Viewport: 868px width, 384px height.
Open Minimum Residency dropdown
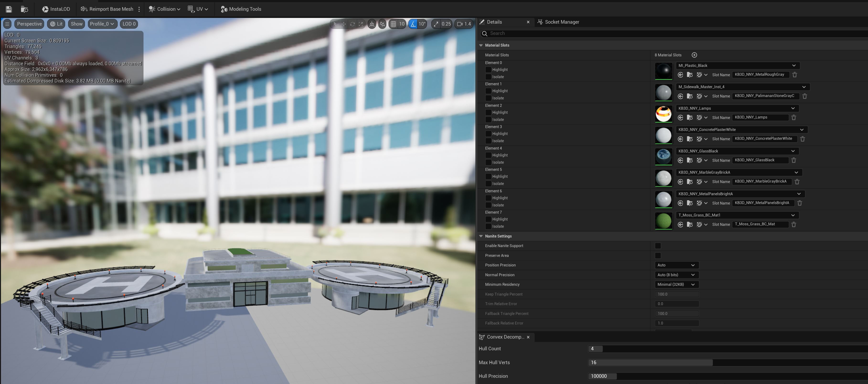point(676,285)
